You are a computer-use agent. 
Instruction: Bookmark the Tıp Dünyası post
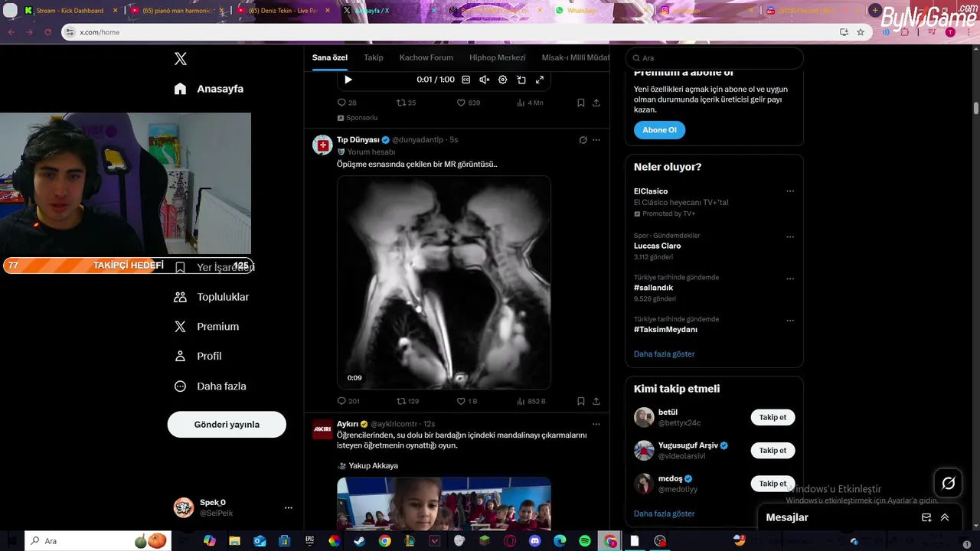tap(581, 401)
